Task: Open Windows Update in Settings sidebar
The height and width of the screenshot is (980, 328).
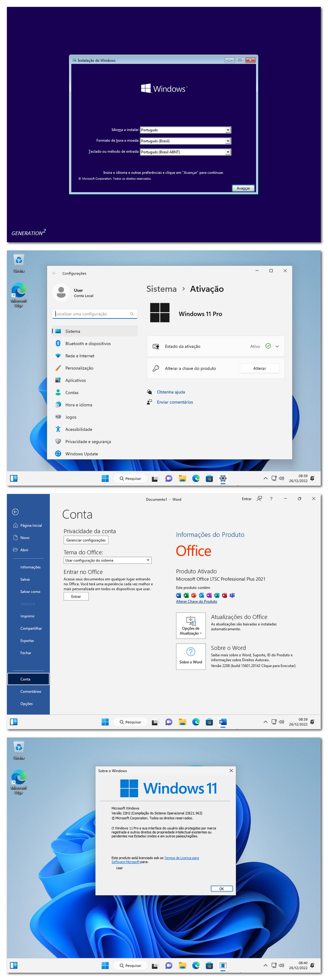Action: coord(95,454)
